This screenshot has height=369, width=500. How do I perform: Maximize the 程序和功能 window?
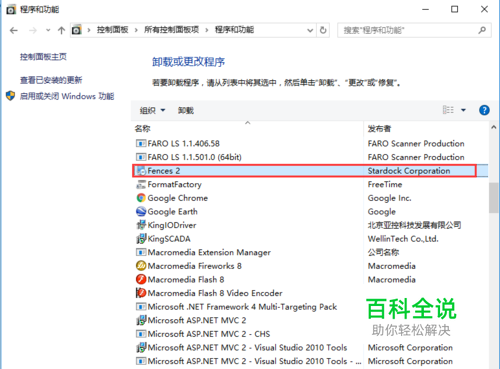[x=454, y=9]
